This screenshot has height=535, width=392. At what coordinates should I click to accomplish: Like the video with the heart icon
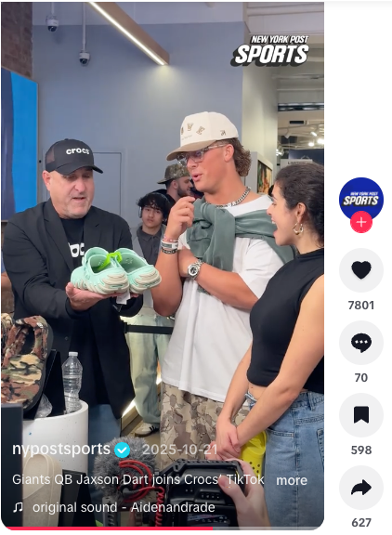361,270
